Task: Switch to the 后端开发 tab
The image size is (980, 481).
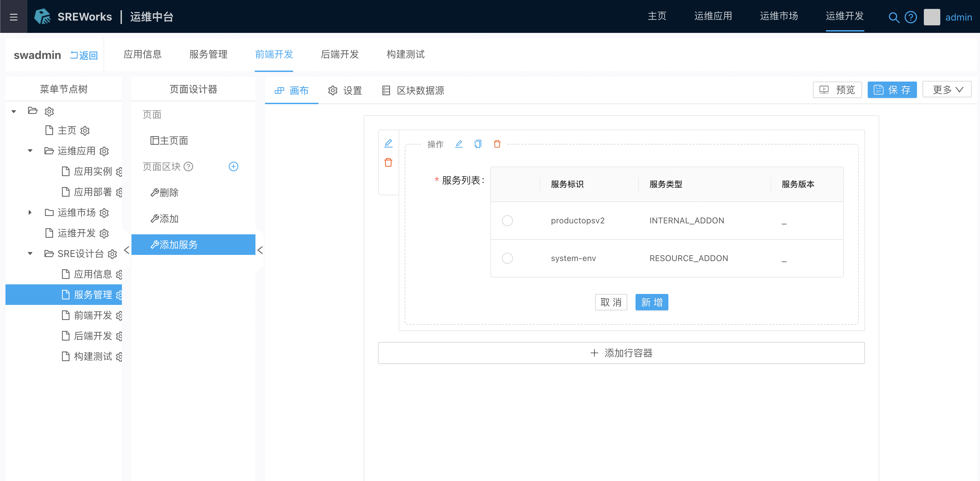Action: coord(339,54)
